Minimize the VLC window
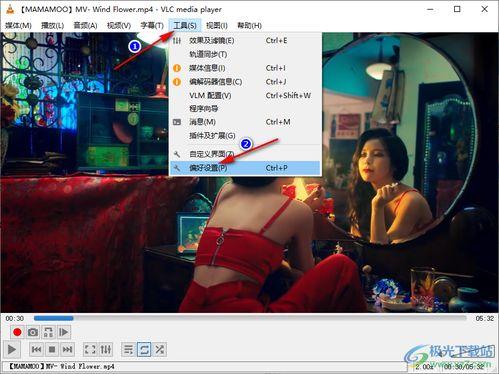This screenshot has width=499, height=374. pos(430,9)
